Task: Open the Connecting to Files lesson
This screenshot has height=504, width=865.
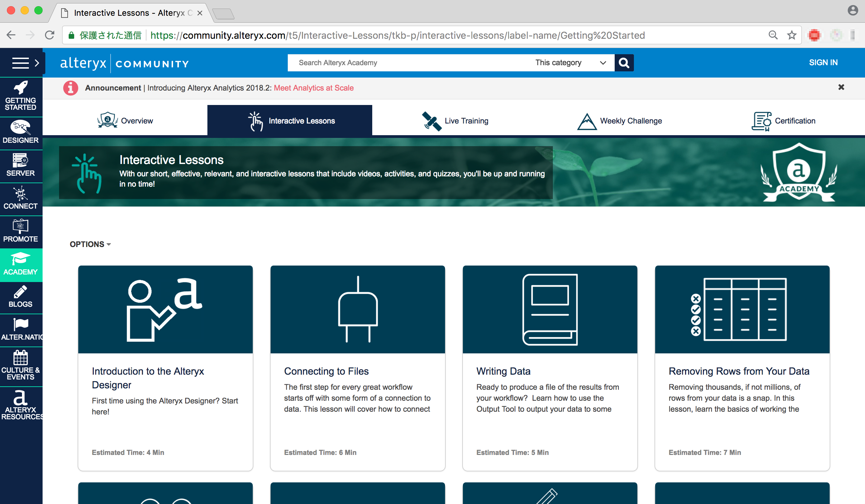Action: point(326,371)
